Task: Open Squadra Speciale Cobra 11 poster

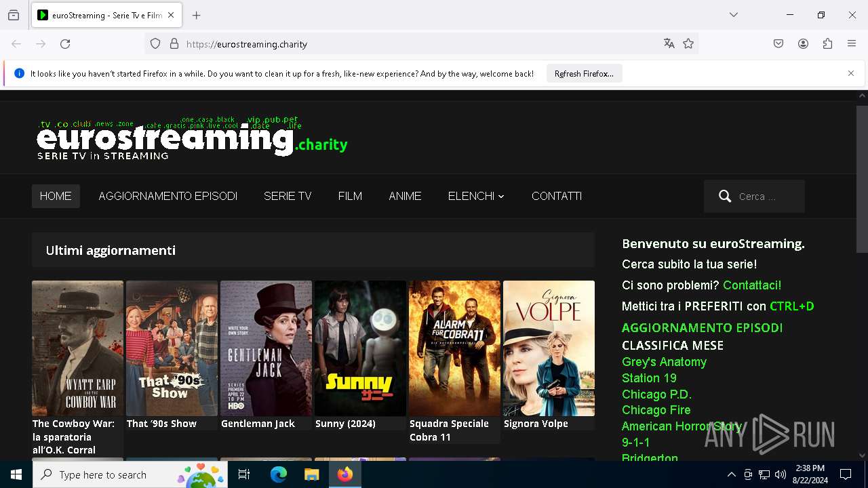Action: click(454, 348)
